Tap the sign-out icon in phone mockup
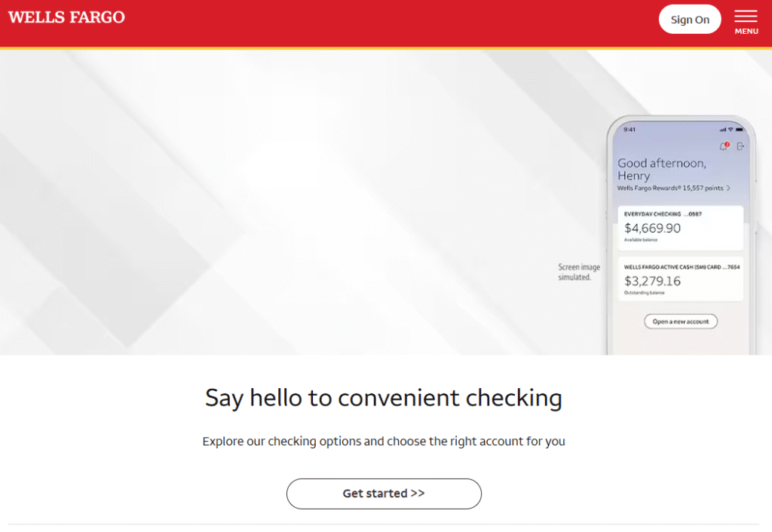Screen dimensions: 772x532 tap(740, 146)
